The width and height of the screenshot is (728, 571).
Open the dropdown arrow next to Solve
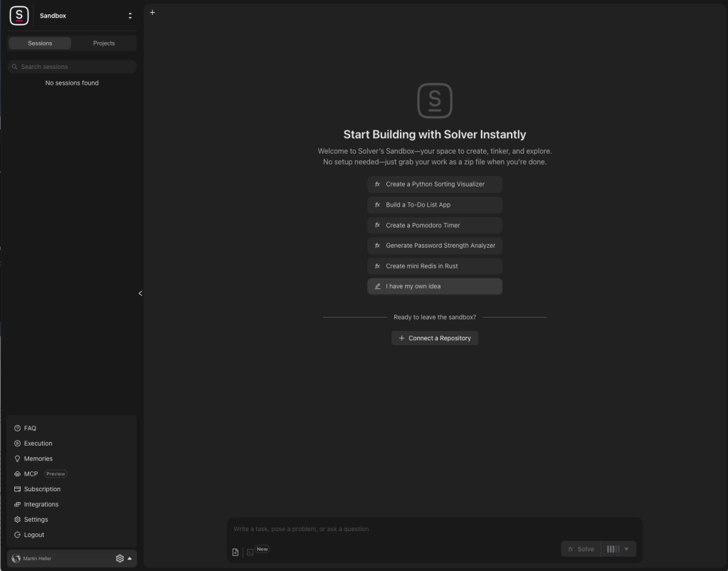(626, 549)
